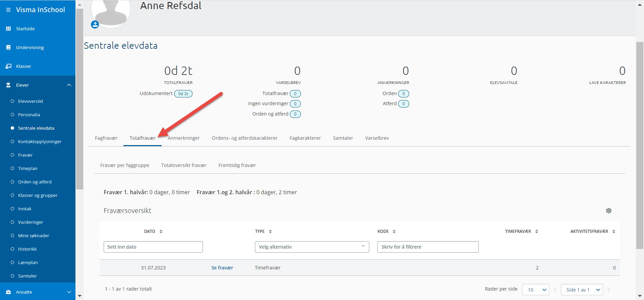Image resolution: width=644 pixels, height=300 pixels.
Task: Open Fagkarakterer tab
Action: 305,138
